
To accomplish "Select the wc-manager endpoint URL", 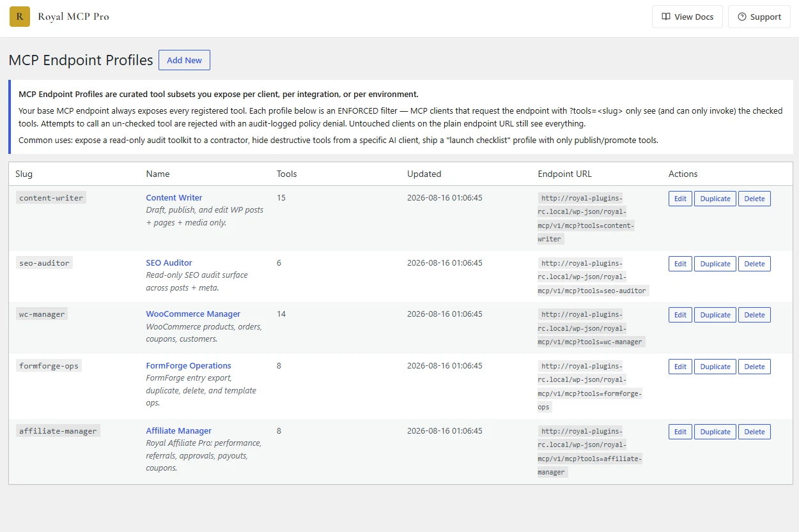I will 591,328.
